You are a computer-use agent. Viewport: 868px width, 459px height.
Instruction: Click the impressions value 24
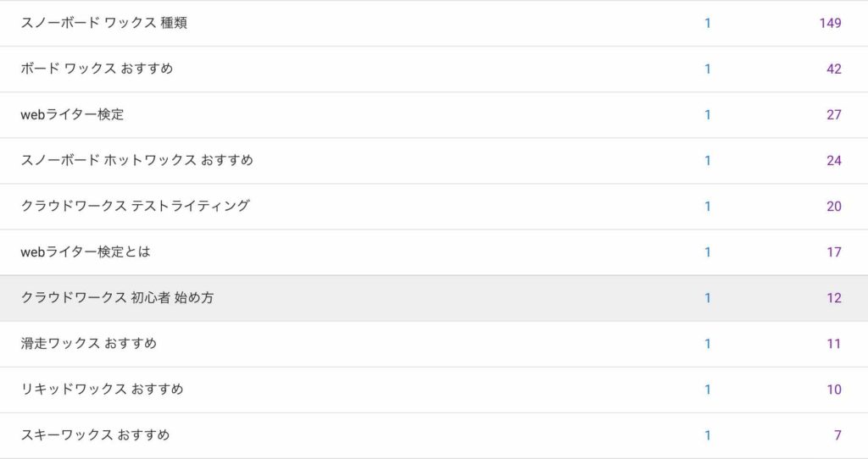coord(834,161)
